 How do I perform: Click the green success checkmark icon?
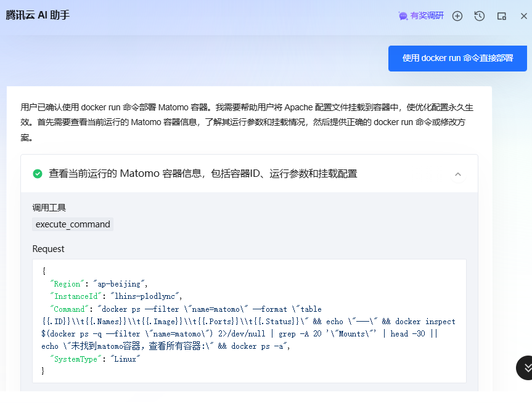[x=38, y=174]
